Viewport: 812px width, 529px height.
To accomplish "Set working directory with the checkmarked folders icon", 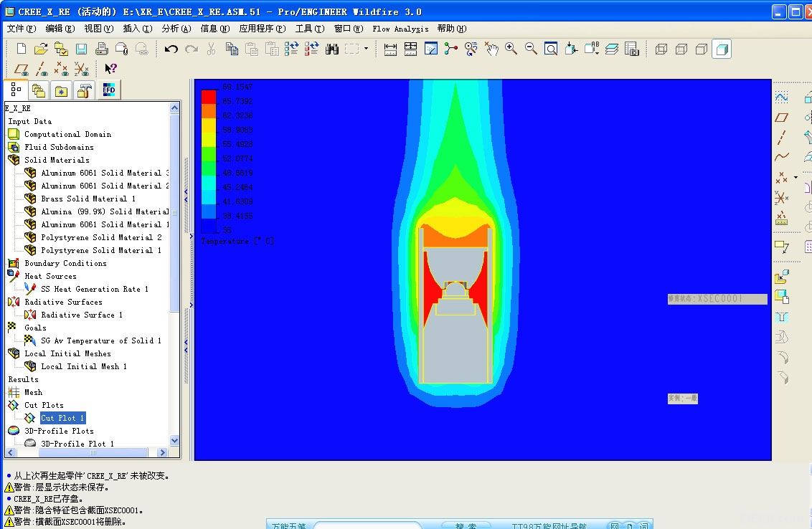I will (x=61, y=49).
